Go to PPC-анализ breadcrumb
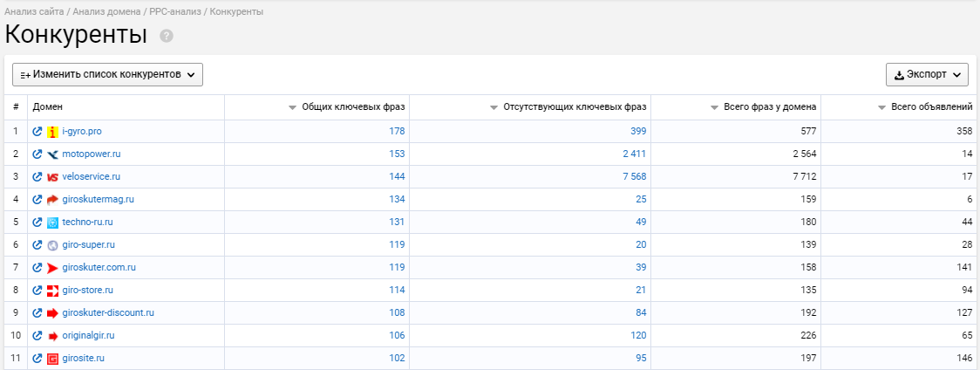980x370 pixels. [x=175, y=12]
